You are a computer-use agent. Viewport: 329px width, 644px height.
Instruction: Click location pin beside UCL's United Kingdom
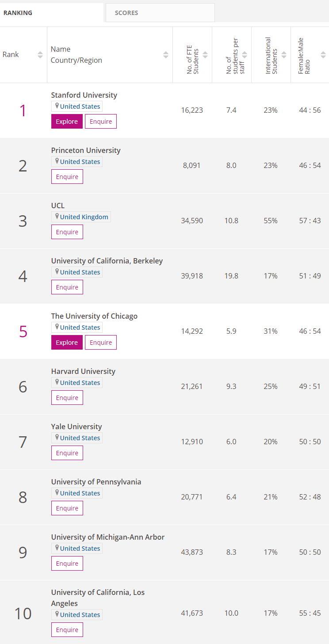click(x=57, y=217)
